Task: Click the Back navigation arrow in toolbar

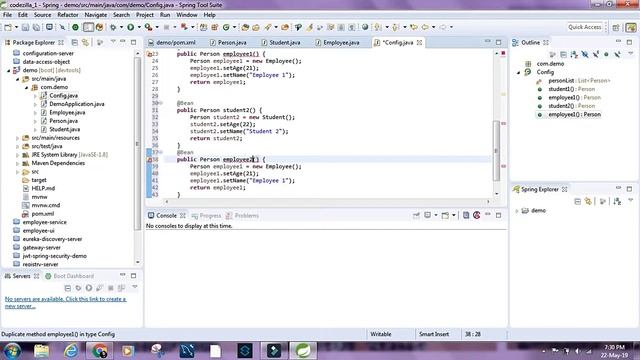Action: click(425, 27)
